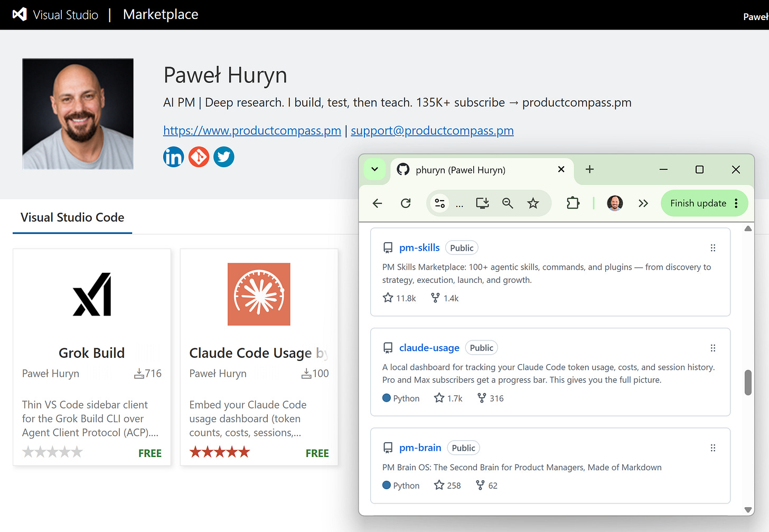Show more toolbar items via double chevron
The width and height of the screenshot is (769, 532).
pyautogui.click(x=643, y=203)
